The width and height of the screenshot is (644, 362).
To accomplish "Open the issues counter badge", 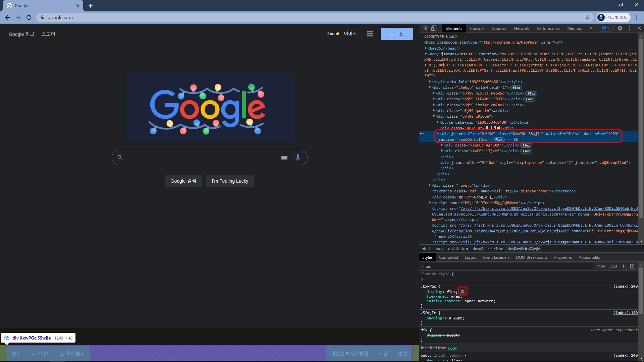I will pos(605,28).
